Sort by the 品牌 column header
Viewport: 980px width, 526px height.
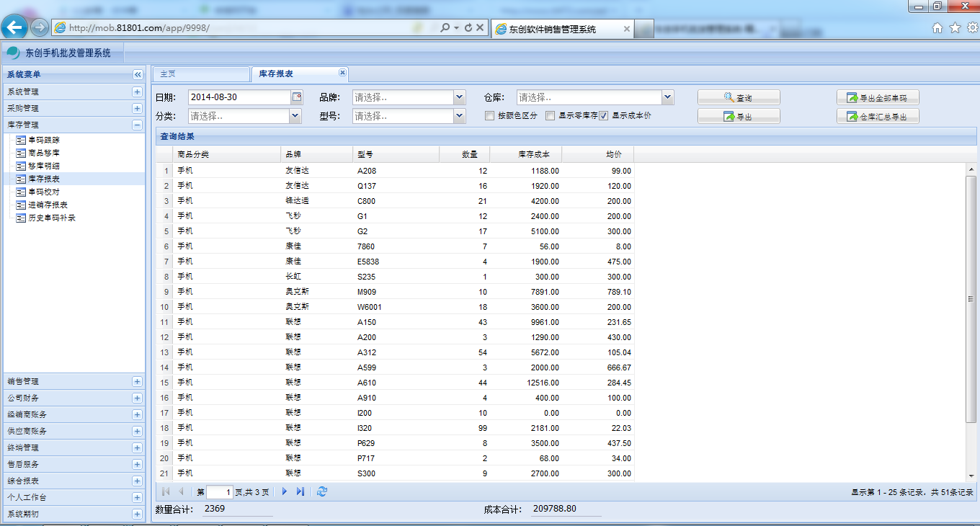tap(317, 155)
